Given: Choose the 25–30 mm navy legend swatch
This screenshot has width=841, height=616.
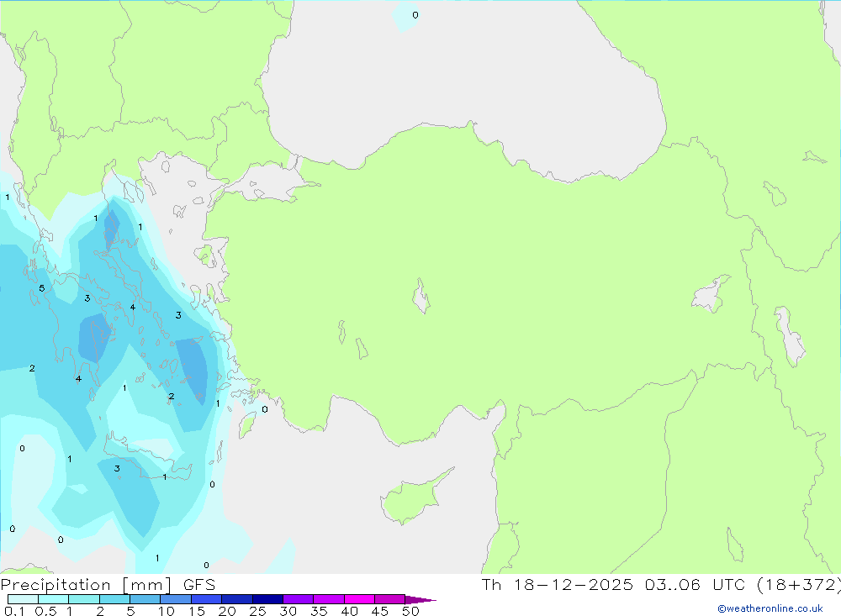Looking at the screenshot, I should pyautogui.click(x=267, y=599).
